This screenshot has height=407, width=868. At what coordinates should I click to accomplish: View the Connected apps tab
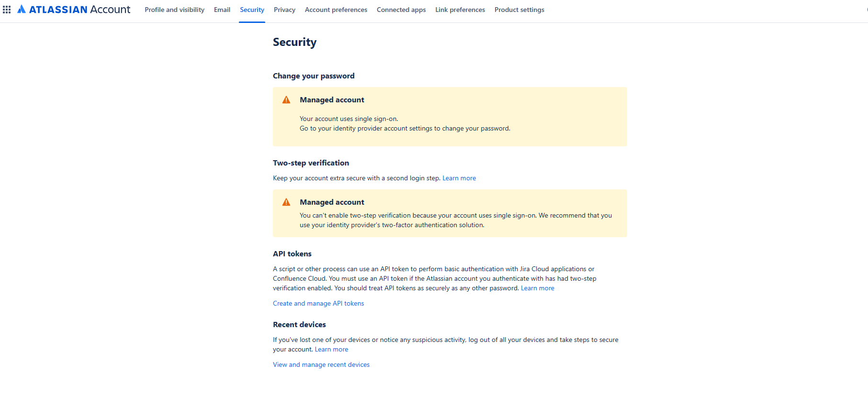tap(401, 10)
